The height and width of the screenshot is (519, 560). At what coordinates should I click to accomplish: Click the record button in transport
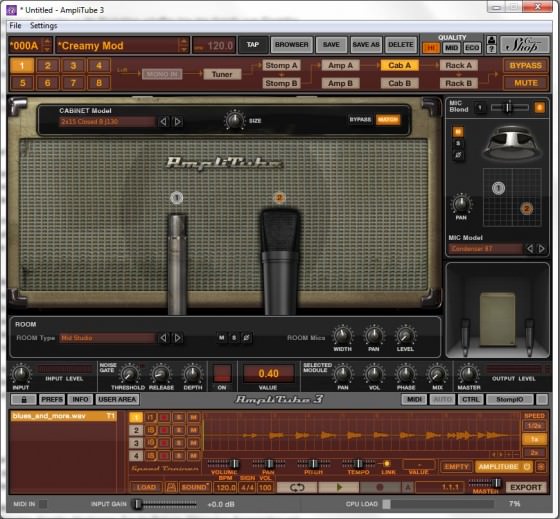coord(380,487)
